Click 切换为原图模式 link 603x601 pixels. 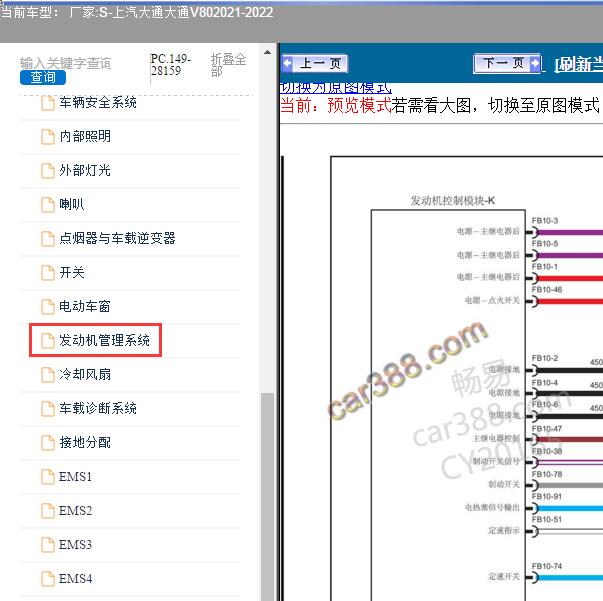click(335, 88)
